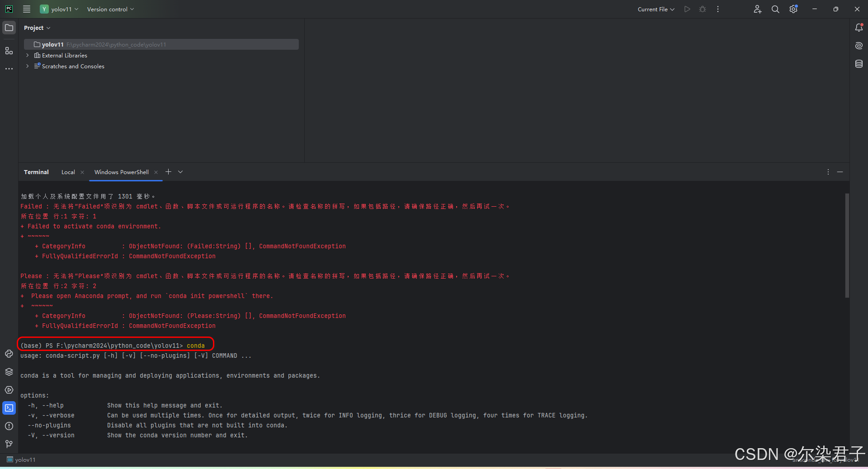Open the main hamburger menu
This screenshot has height=469, width=868.
tap(27, 9)
